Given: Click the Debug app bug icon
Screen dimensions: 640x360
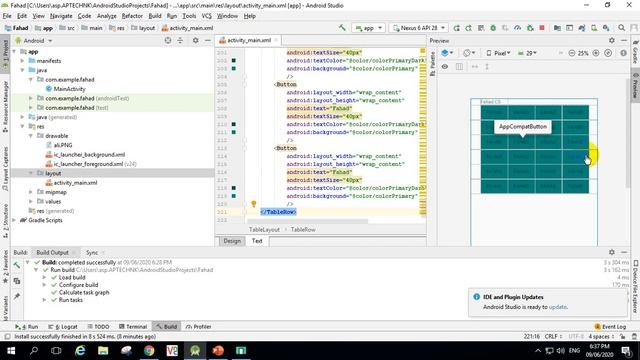Looking at the screenshot, I should point(493,28).
